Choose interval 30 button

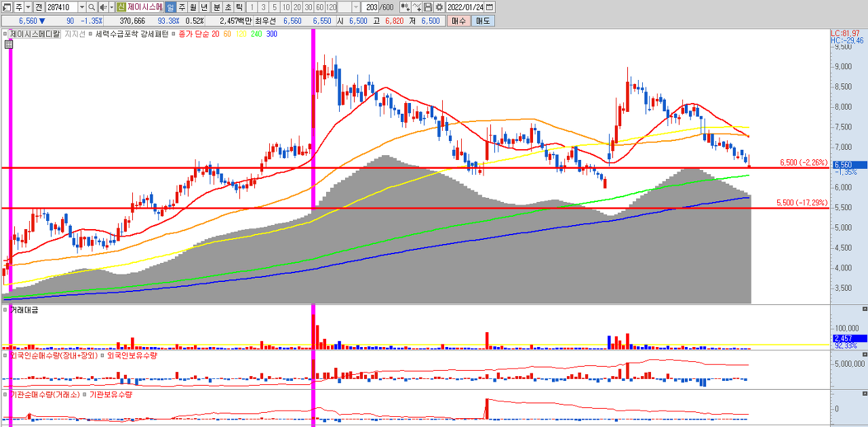click(309, 7)
